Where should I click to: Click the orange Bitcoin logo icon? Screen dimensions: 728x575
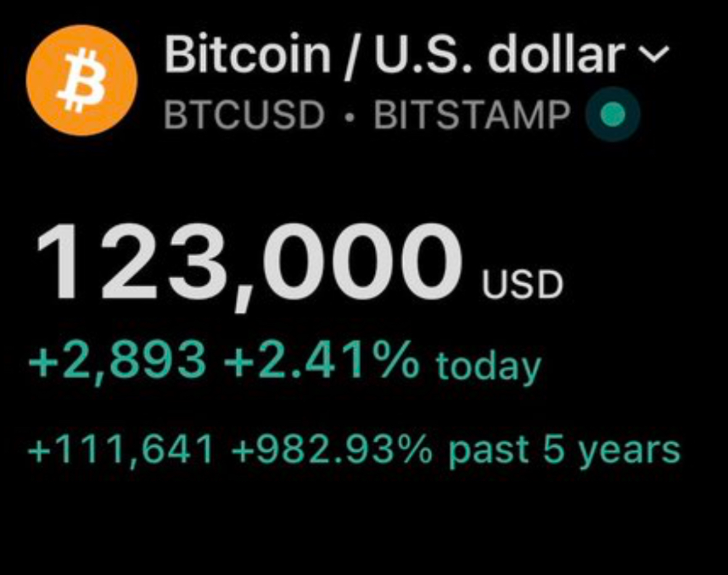pos(82,81)
